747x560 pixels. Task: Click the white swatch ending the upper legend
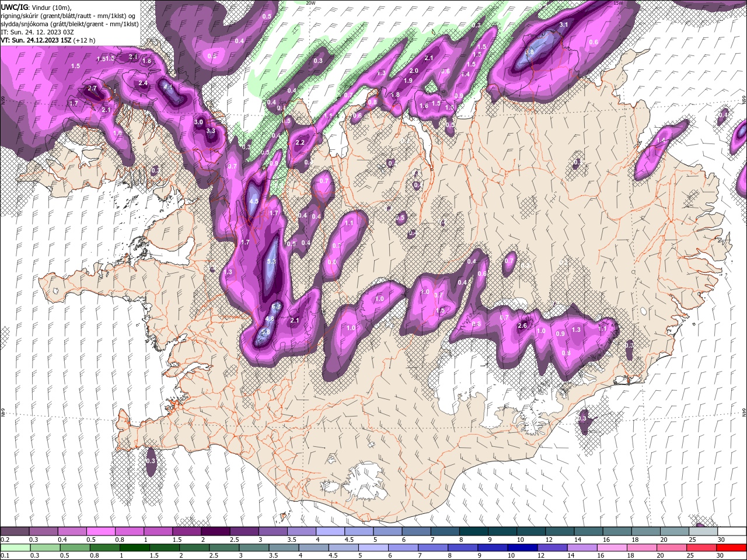(732, 531)
